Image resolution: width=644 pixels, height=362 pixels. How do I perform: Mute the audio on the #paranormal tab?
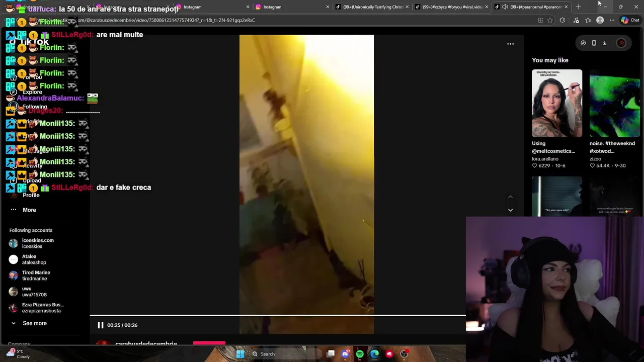tap(505, 7)
